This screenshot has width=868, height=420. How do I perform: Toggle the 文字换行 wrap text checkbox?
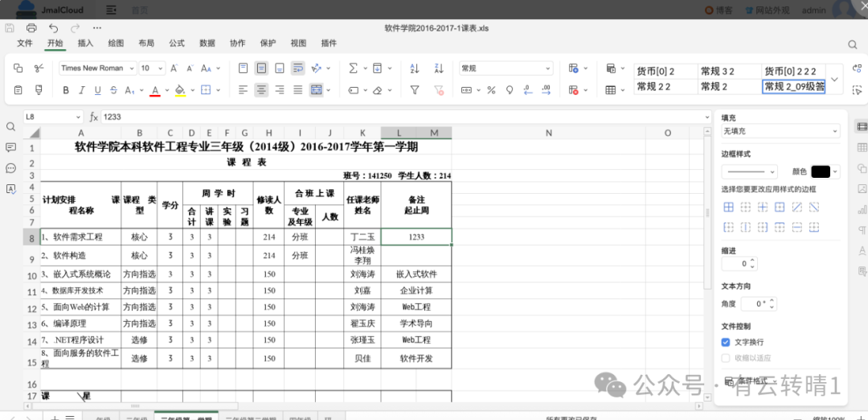click(726, 342)
